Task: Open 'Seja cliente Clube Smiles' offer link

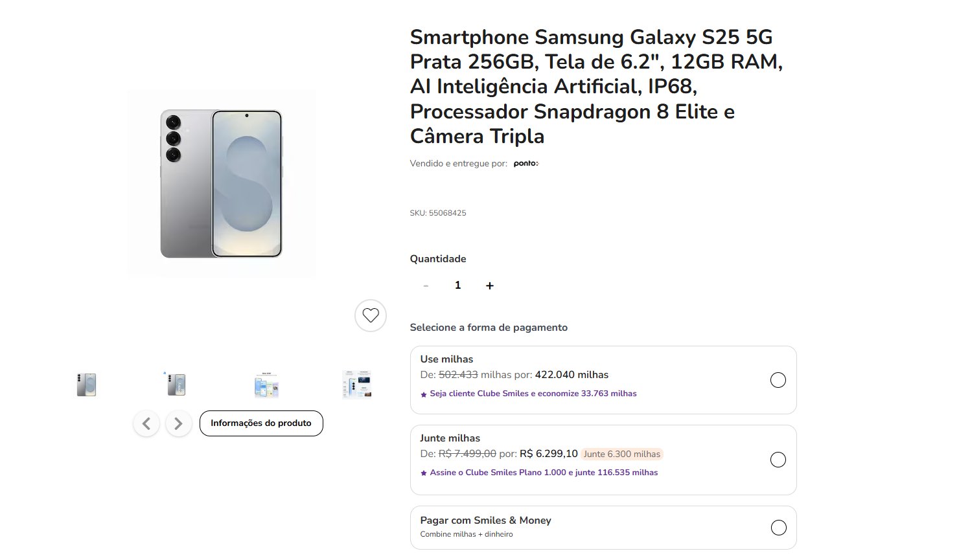Action: coord(533,394)
